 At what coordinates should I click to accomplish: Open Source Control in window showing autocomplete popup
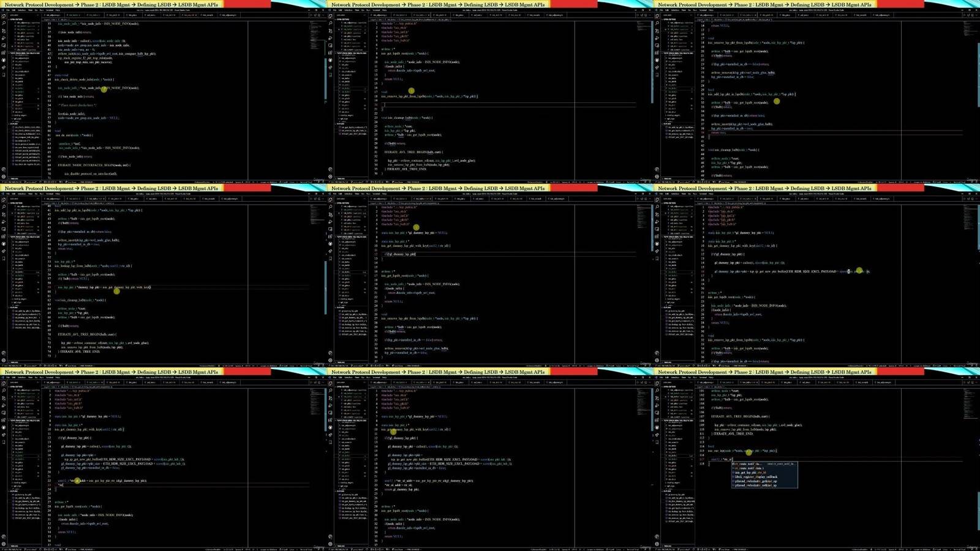click(x=657, y=400)
